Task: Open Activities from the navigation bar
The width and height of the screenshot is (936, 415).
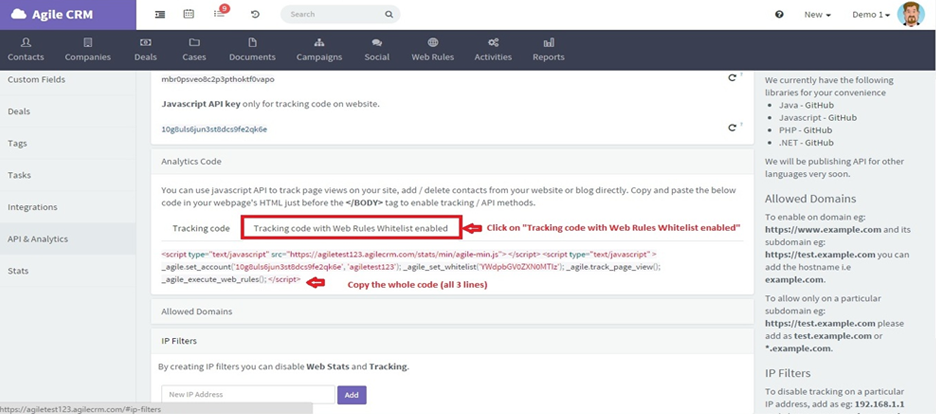Action: [x=493, y=50]
